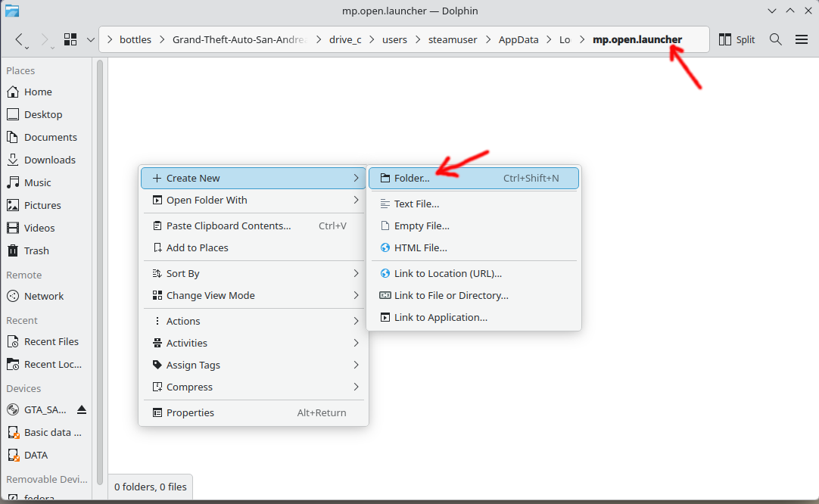
Task: Open the Actions submenu
Action: coord(254,321)
